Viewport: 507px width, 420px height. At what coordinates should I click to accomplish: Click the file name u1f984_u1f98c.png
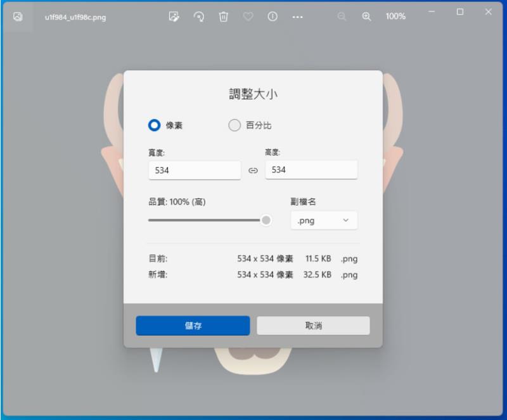point(75,17)
